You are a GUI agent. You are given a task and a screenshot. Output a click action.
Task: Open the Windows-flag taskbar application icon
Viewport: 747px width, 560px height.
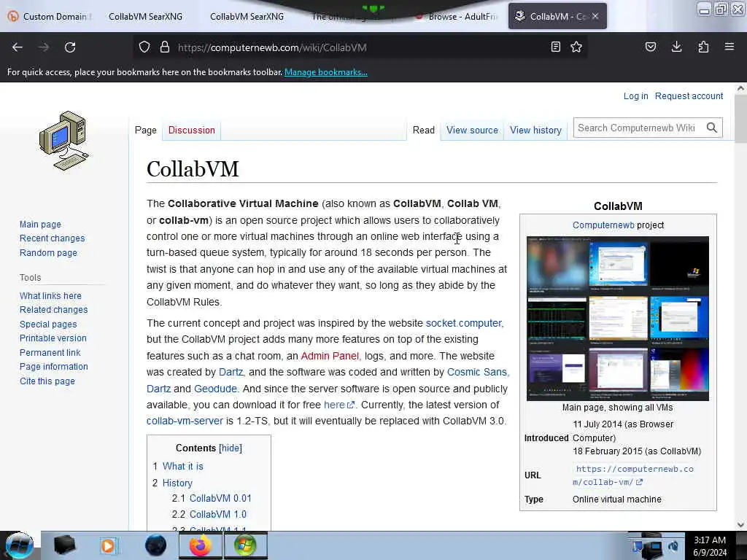(x=245, y=545)
